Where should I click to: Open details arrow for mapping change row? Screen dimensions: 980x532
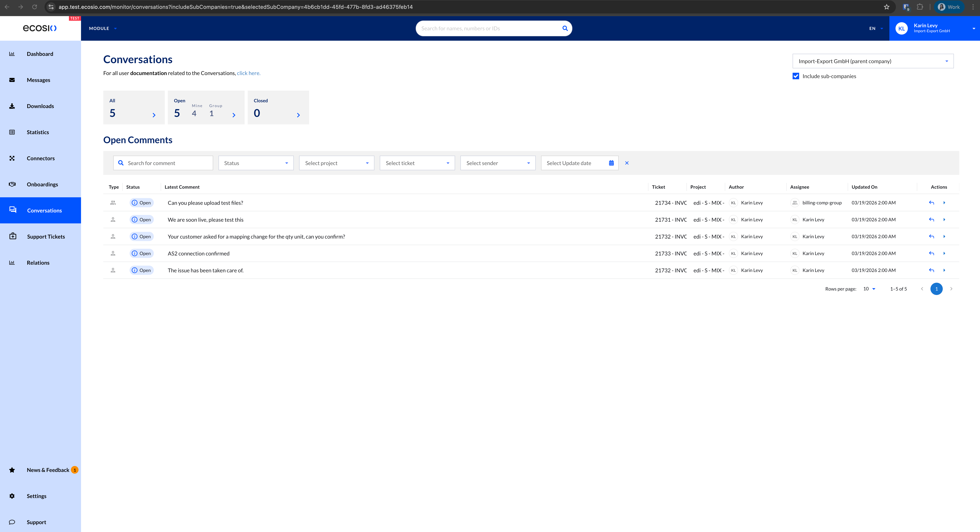(944, 236)
